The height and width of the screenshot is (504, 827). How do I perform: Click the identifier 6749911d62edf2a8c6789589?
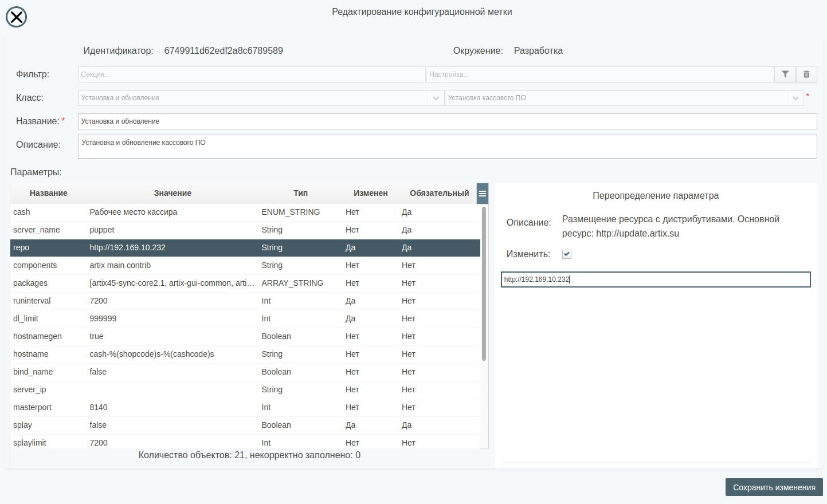224,51
